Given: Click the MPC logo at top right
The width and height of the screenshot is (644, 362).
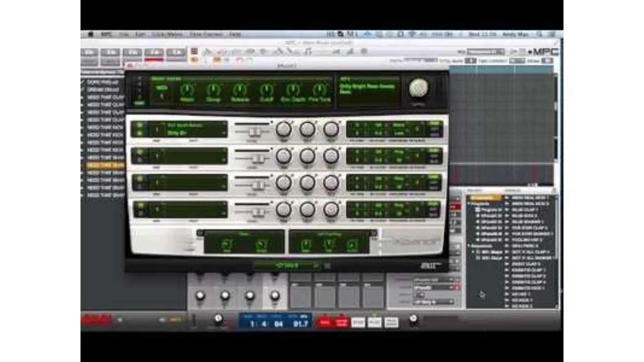Looking at the screenshot, I should (543, 52).
